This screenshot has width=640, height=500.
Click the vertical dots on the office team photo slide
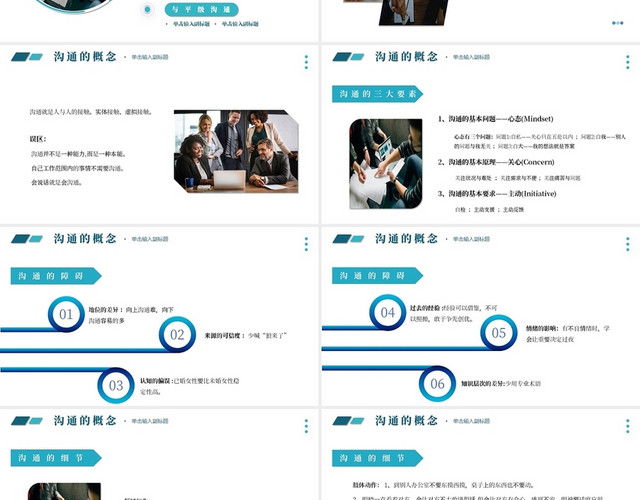point(306,62)
